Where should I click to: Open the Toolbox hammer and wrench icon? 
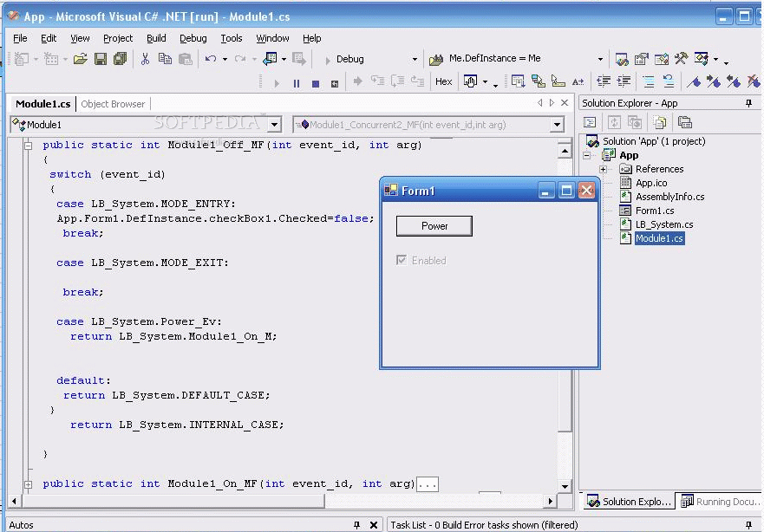click(681, 58)
